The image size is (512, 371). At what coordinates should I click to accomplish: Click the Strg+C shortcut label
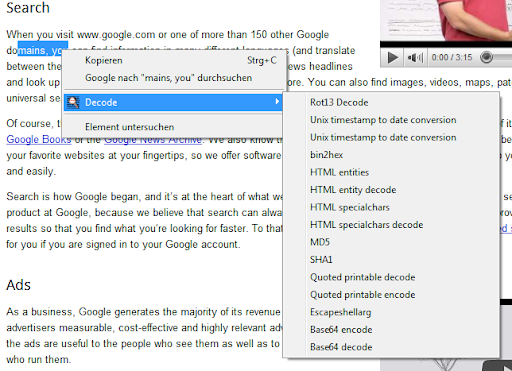point(262,60)
